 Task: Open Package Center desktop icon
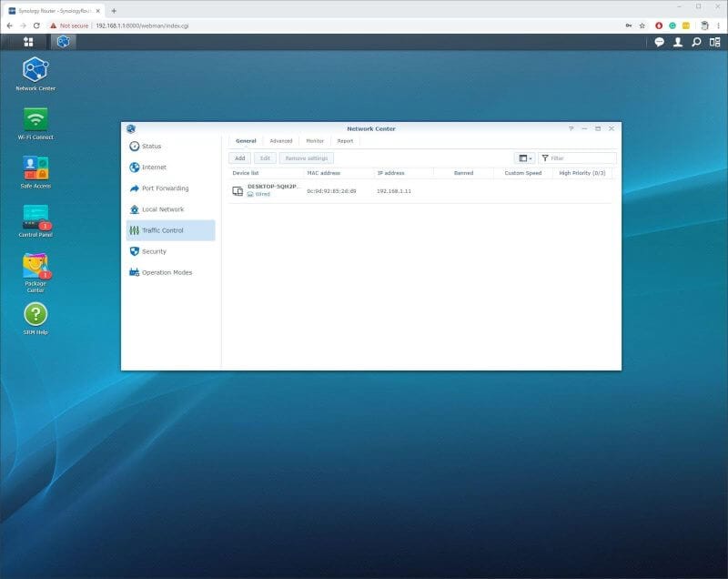click(35, 267)
